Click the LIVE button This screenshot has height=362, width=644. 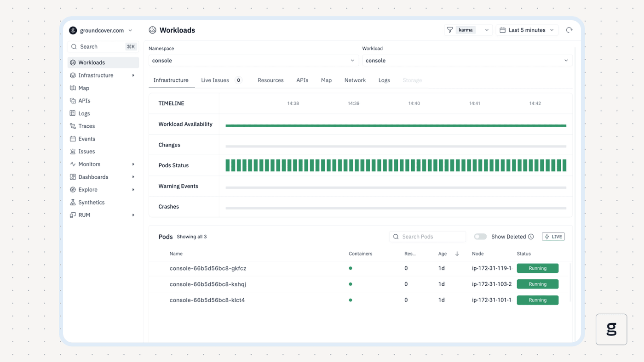pos(553,237)
